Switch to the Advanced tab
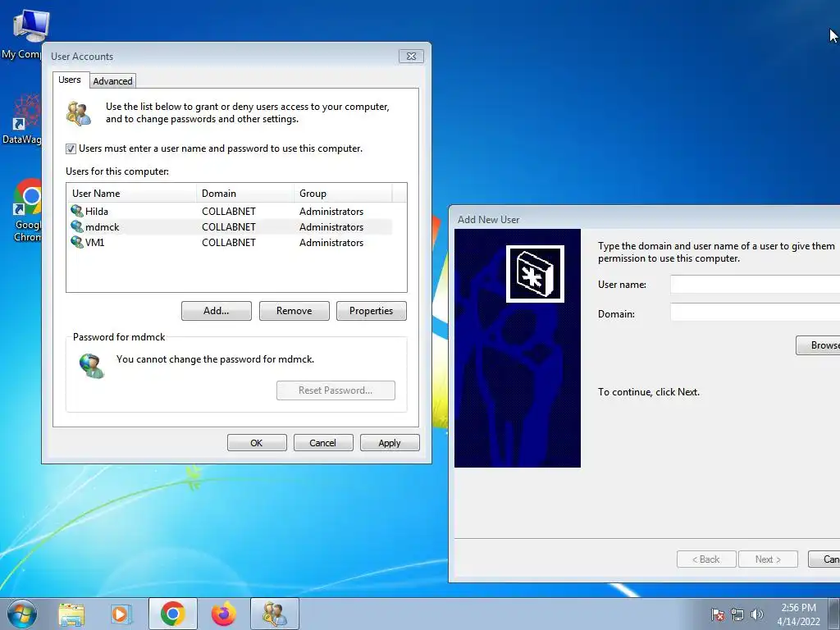The image size is (840, 630). (x=112, y=81)
